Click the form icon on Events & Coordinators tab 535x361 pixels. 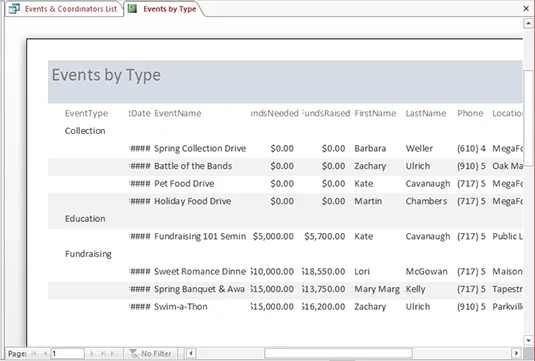tap(14, 9)
